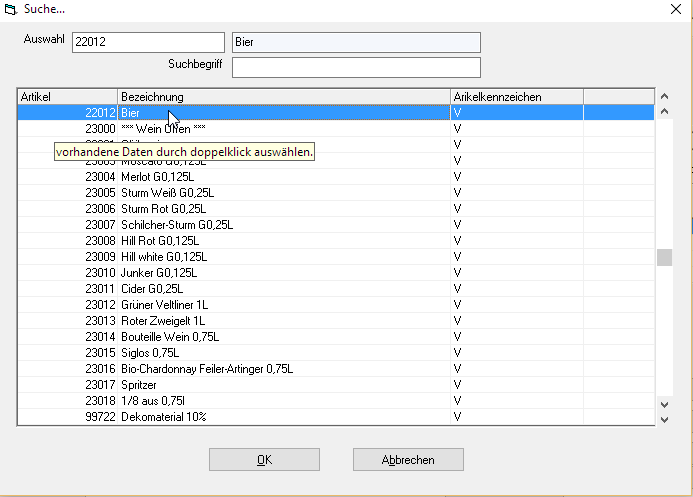Click the Auswahl input field
Image resolution: width=693 pixels, height=497 pixels.
[148, 42]
